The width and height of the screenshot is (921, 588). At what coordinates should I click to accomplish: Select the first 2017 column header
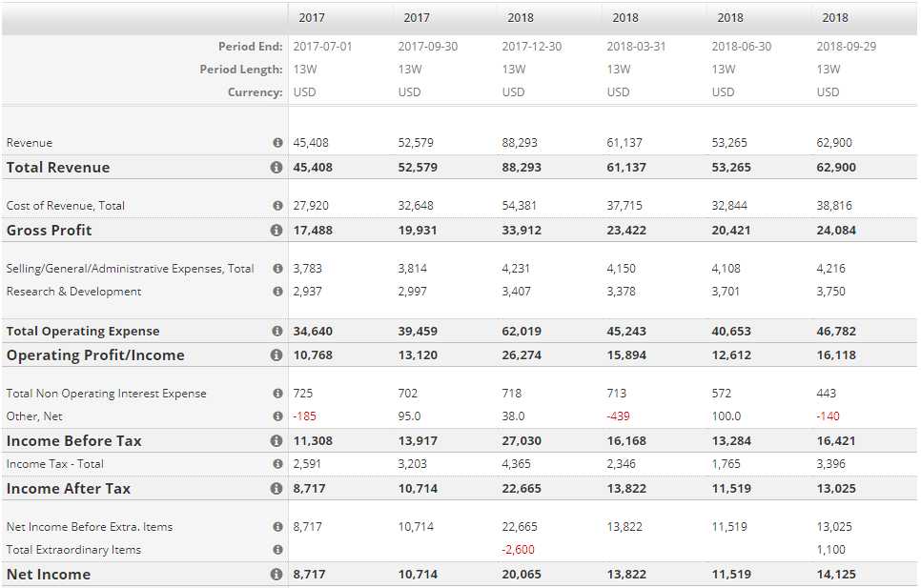[311, 17]
